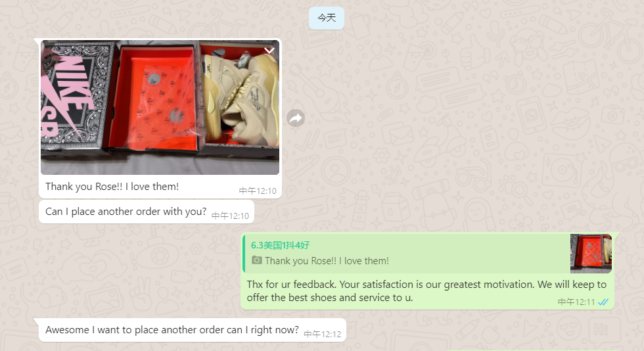Screen dimensions: 644x351
Task: Click the sender name 6.3美国1抖4好
Action: (x=280, y=245)
